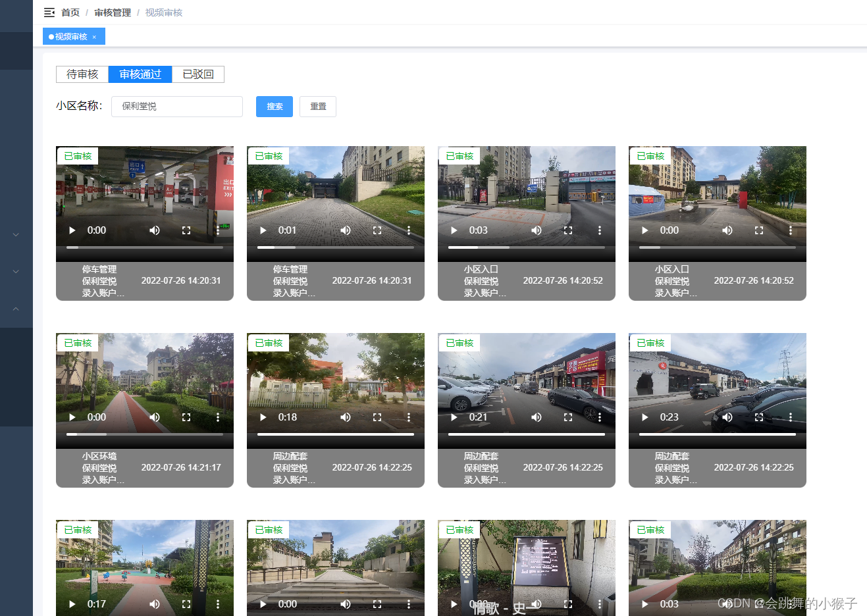Open the three-dot options on the first video
The width and height of the screenshot is (867, 616).
coord(218,230)
